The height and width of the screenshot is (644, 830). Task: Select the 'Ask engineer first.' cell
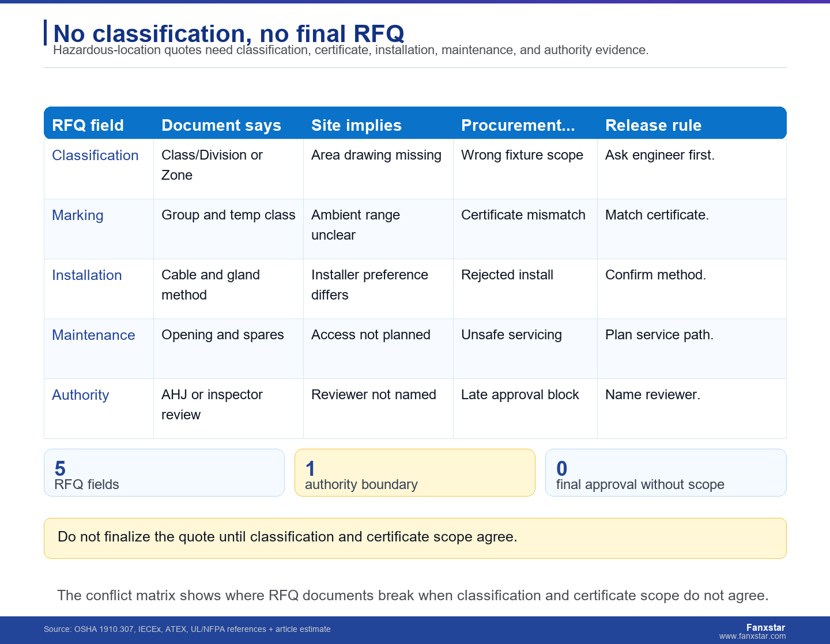pyautogui.click(x=692, y=169)
